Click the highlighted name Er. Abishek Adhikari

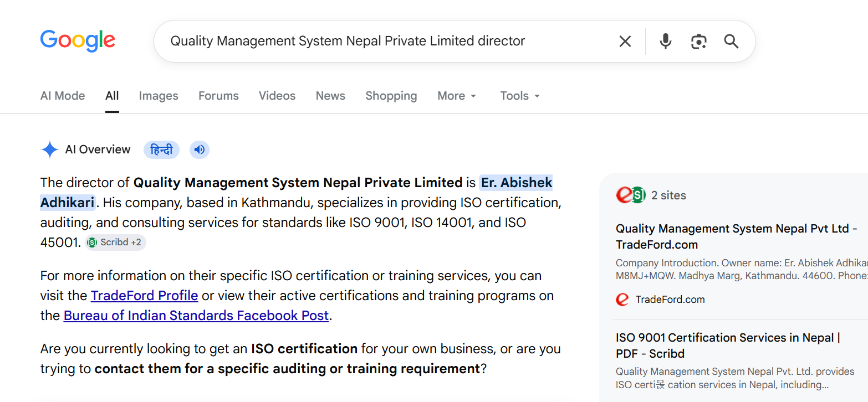(297, 193)
